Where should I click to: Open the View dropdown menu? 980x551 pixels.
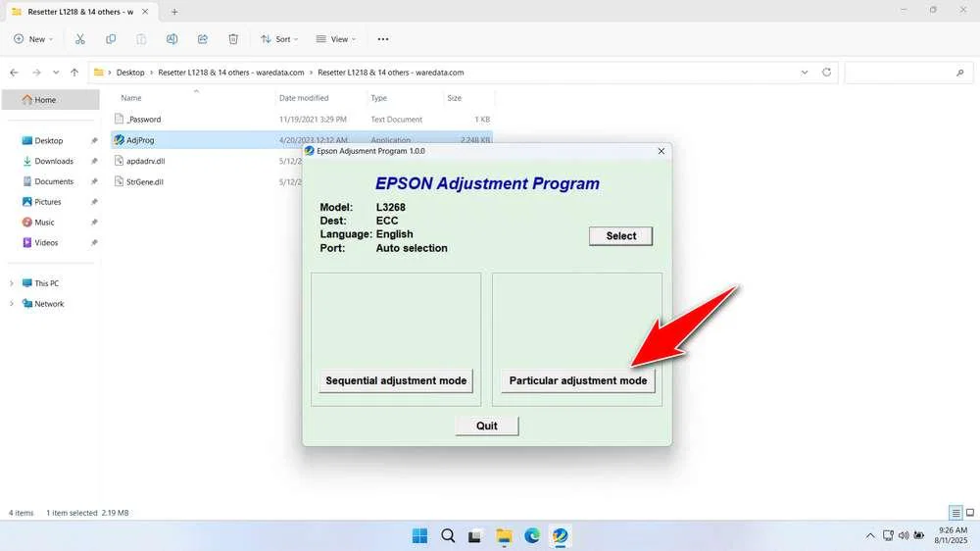335,39
